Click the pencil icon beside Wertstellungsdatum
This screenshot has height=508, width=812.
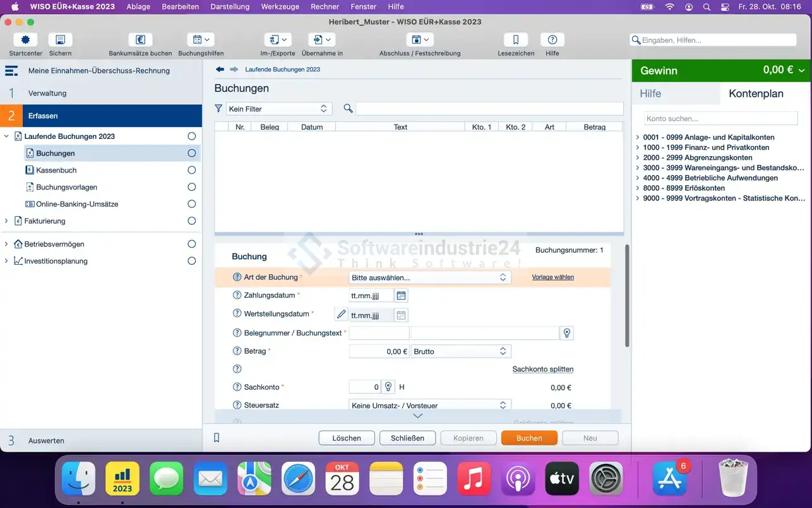point(341,314)
